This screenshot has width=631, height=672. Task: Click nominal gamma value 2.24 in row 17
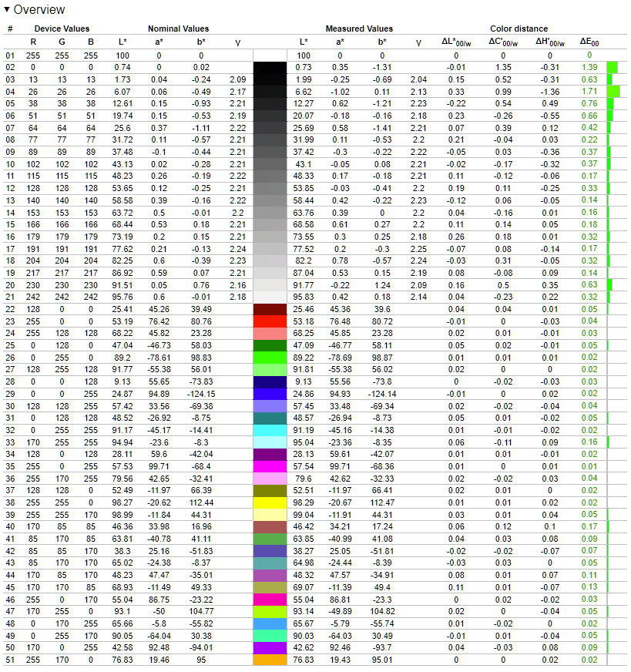tap(238, 249)
